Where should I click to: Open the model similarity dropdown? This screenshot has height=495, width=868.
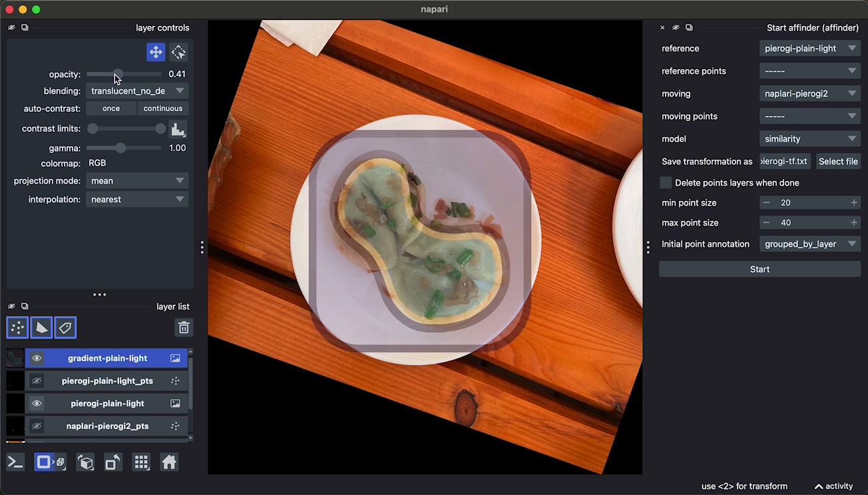810,139
